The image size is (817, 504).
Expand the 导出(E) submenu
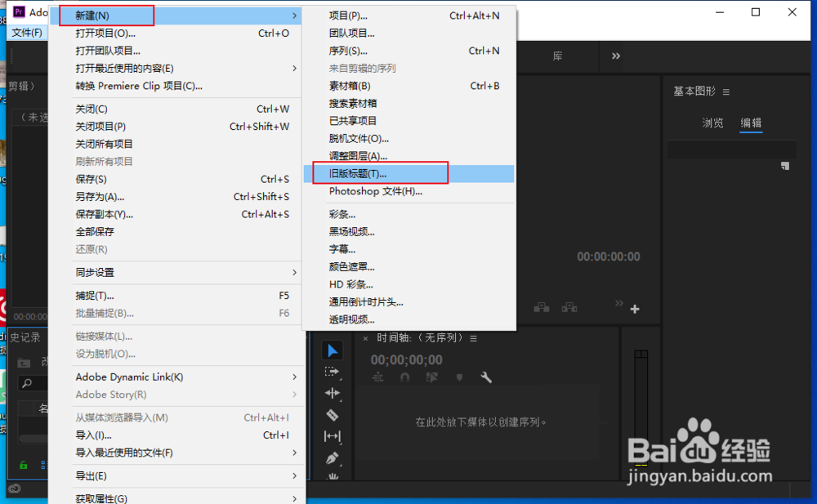point(294,476)
